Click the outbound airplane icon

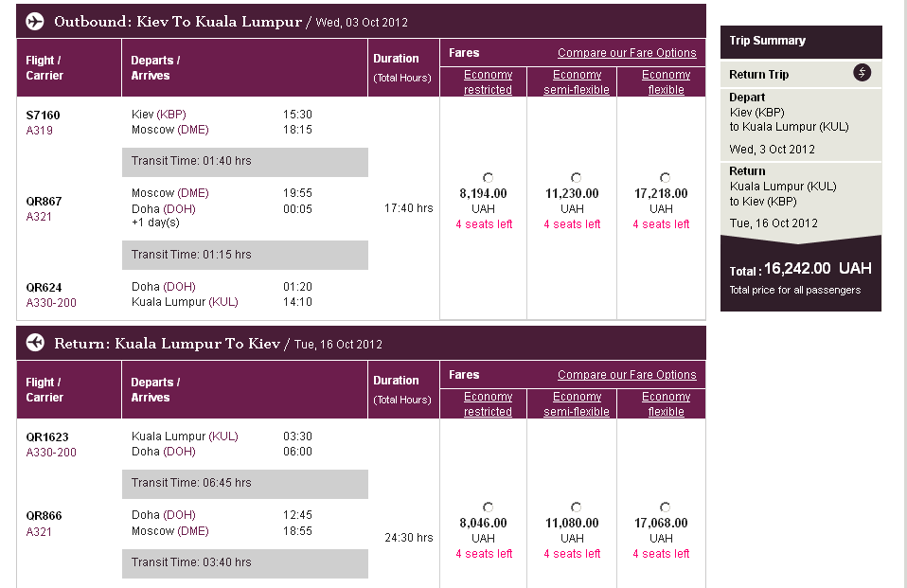(x=35, y=21)
